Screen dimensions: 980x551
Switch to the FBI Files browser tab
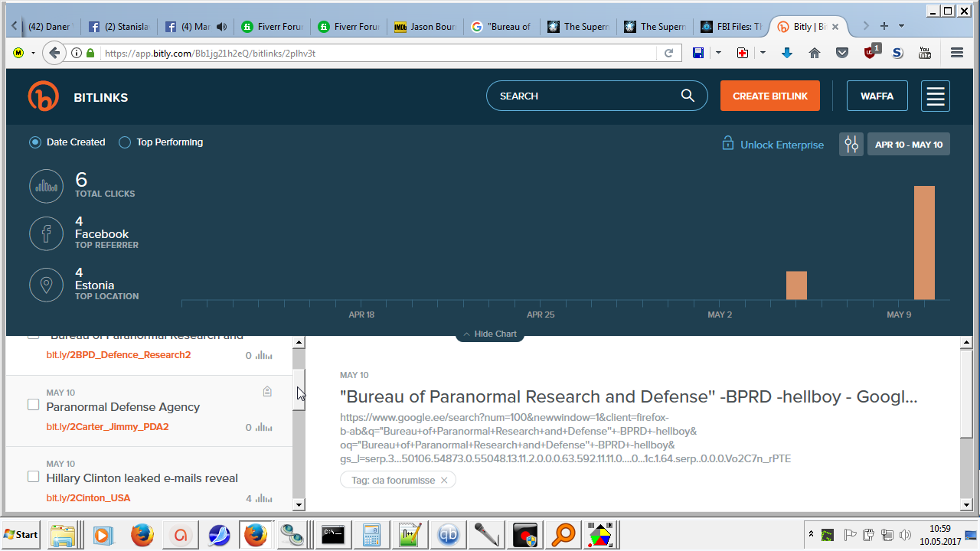click(730, 27)
